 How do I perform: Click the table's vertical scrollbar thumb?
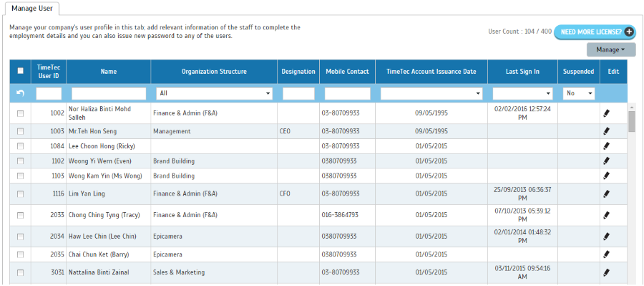click(x=632, y=121)
